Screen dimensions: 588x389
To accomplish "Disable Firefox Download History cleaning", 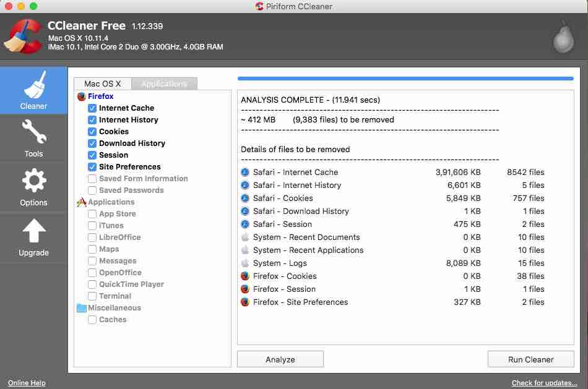I will click(92, 143).
